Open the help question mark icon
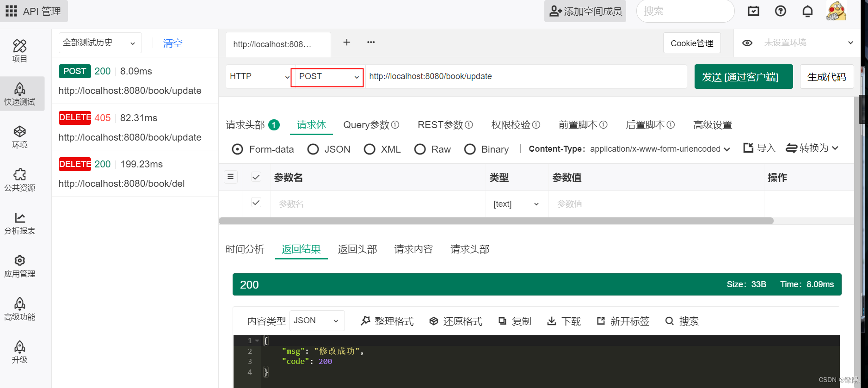The width and height of the screenshot is (868, 388). [x=781, y=11]
